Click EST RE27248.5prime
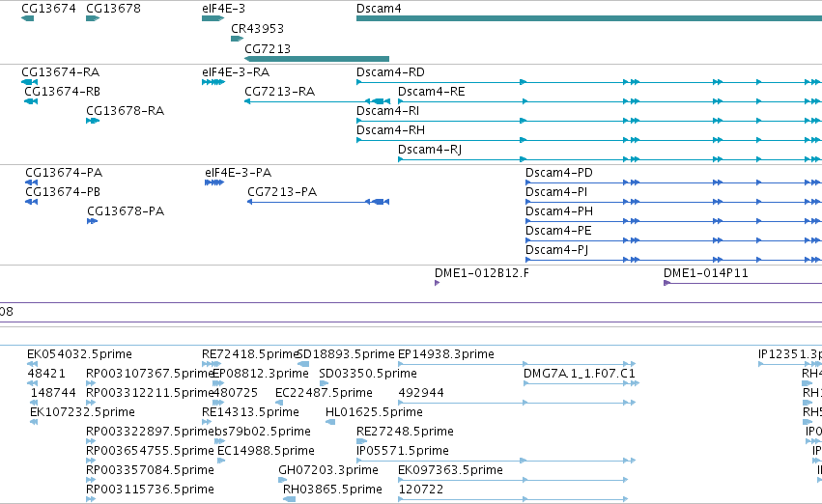Viewport: 822px width, 504px height. pos(405,432)
